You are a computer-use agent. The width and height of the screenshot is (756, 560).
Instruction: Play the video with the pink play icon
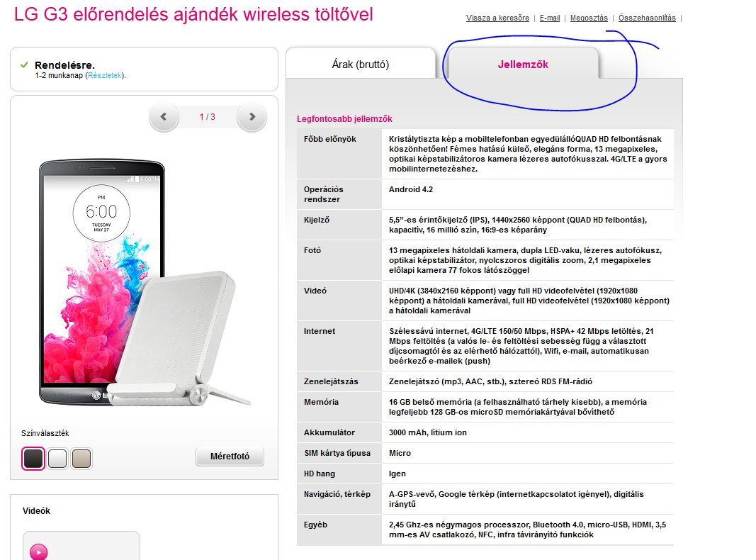38,551
